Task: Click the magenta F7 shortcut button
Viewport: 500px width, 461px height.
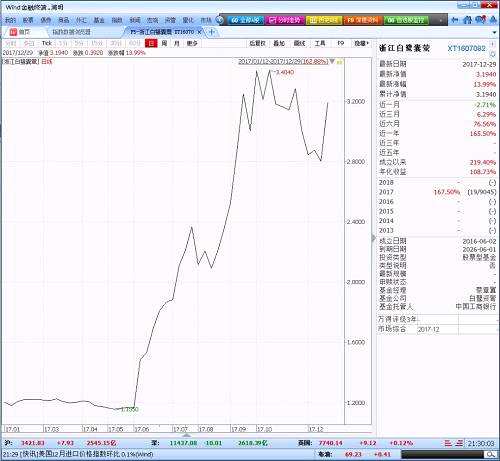Action: 284,20
